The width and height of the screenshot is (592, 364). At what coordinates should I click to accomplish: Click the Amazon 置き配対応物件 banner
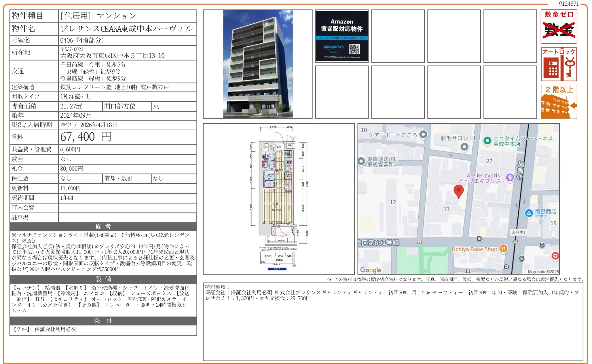click(x=341, y=35)
